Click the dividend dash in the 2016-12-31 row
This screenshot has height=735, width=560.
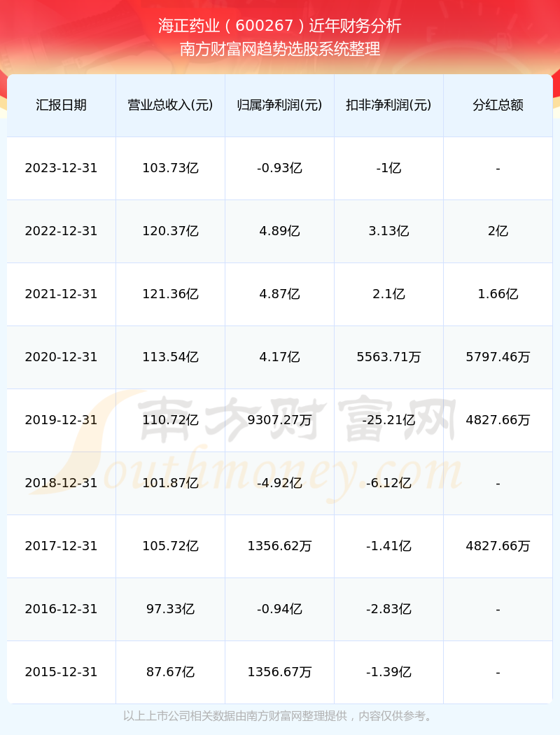(x=498, y=610)
